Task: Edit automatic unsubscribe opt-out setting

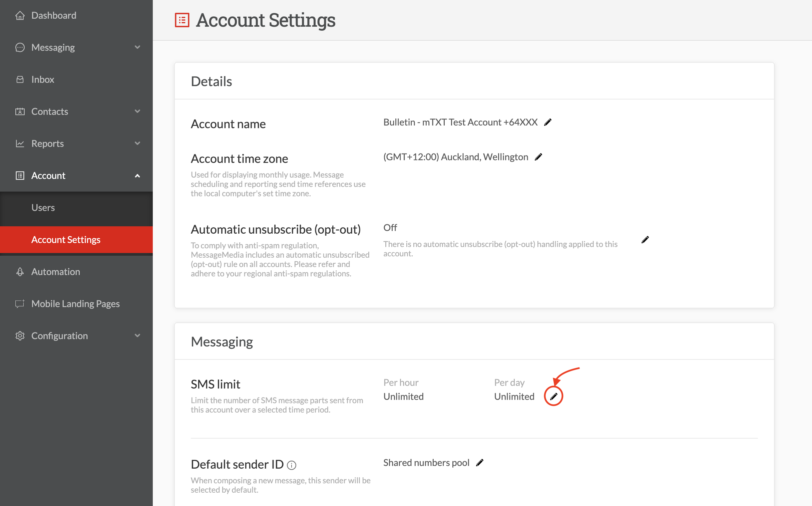Action: pos(645,240)
